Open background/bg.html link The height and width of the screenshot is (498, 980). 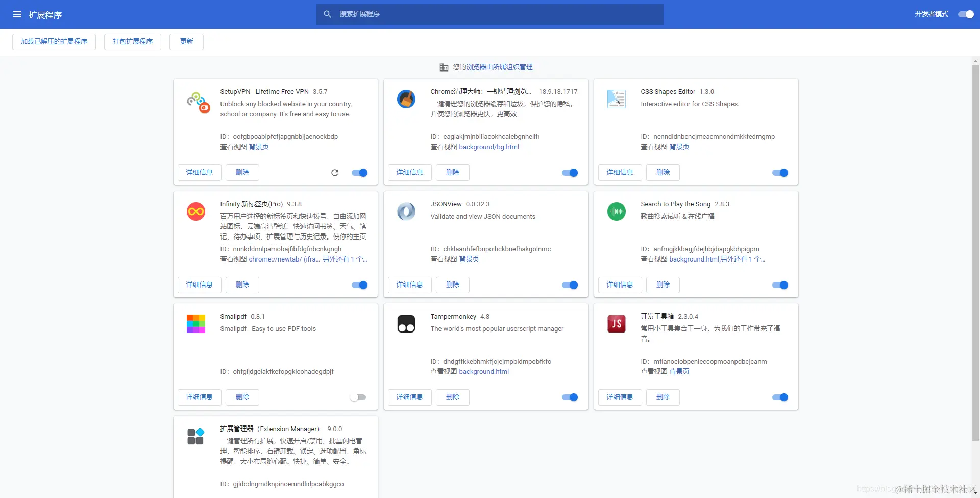(x=489, y=147)
